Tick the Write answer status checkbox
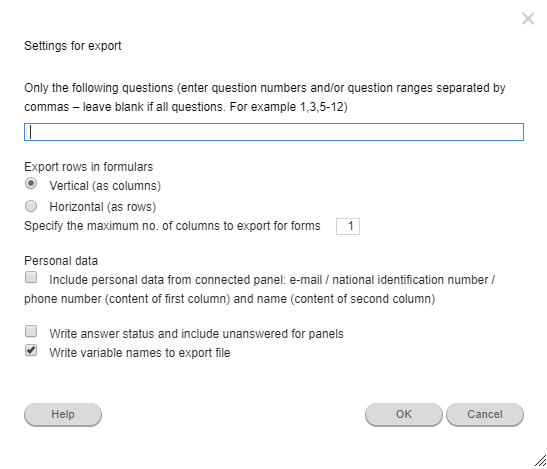The image size is (547, 469). (x=31, y=331)
